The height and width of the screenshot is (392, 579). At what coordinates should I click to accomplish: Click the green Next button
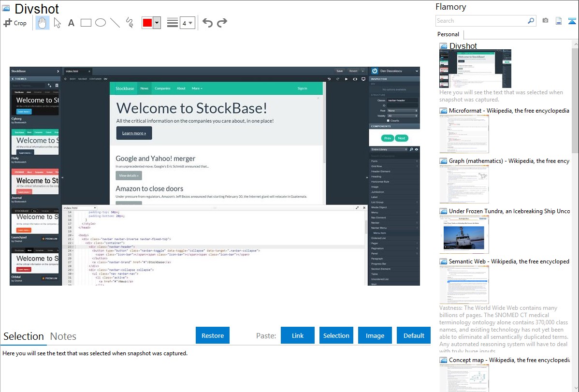[x=402, y=138]
